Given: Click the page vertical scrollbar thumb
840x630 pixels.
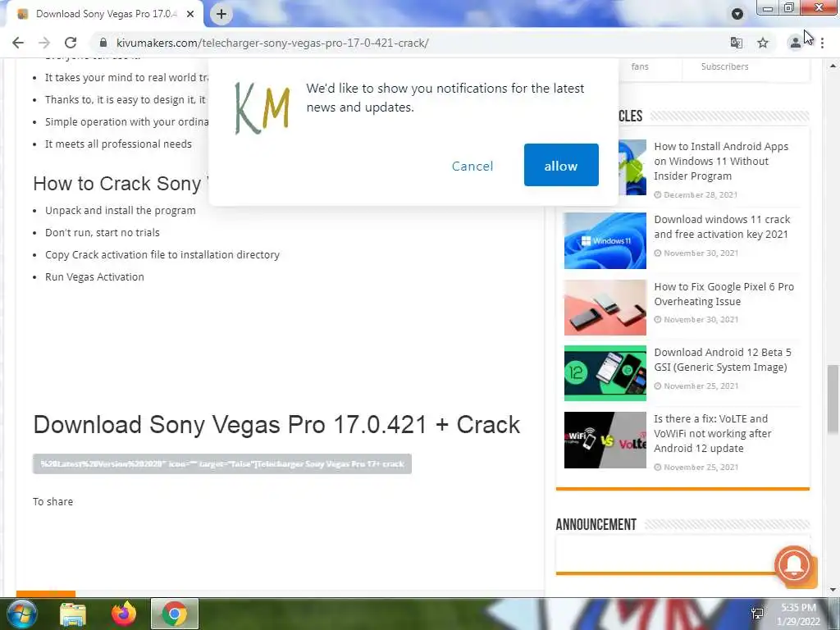Looking at the screenshot, I should tap(833, 399).
